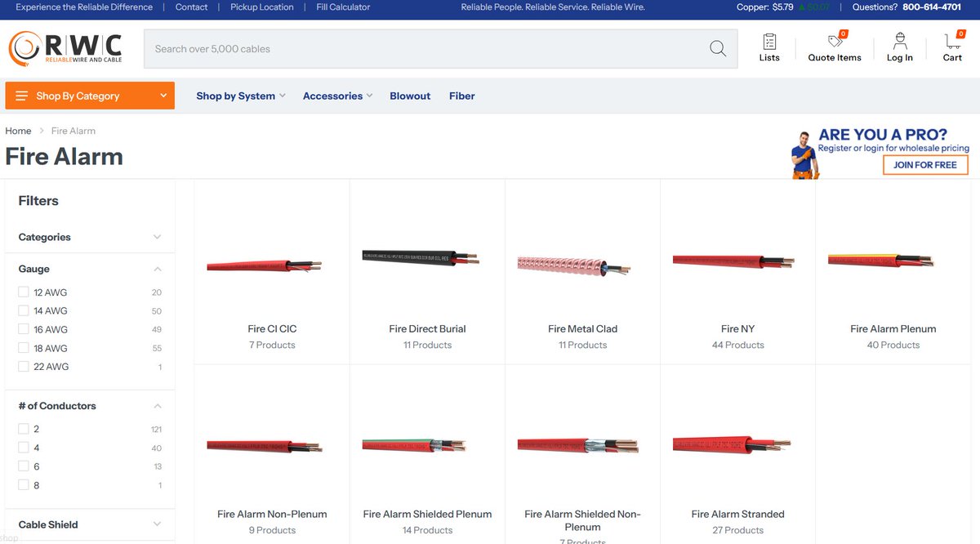Click the Fire Alarm Shielded Non-Plenum title
Image resolution: width=980 pixels, height=544 pixels.
582,520
